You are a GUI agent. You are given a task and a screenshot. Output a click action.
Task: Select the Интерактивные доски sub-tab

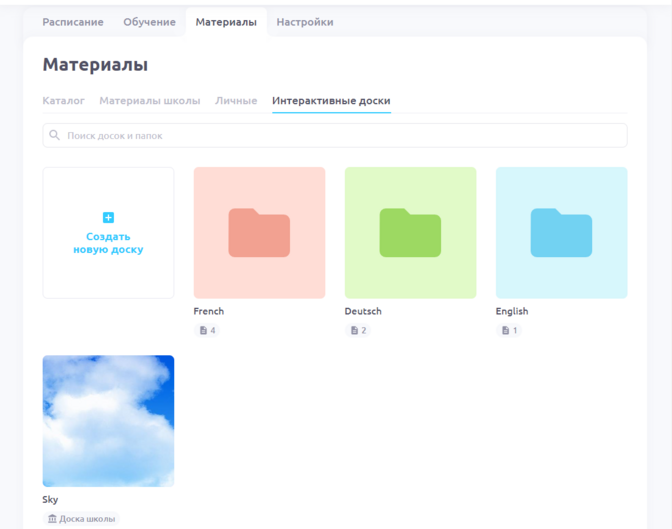click(331, 101)
